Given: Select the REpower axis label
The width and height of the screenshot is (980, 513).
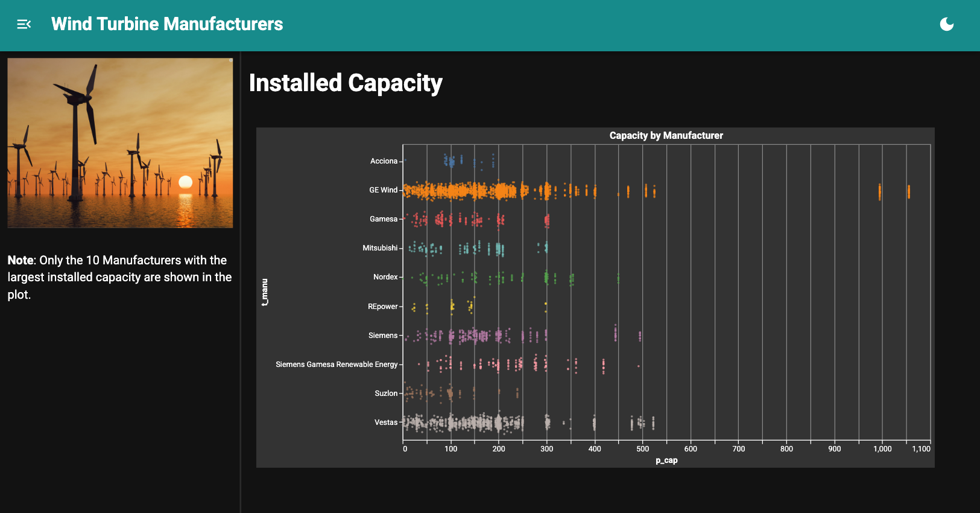Looking at the screenshot, I should (383, 307).
